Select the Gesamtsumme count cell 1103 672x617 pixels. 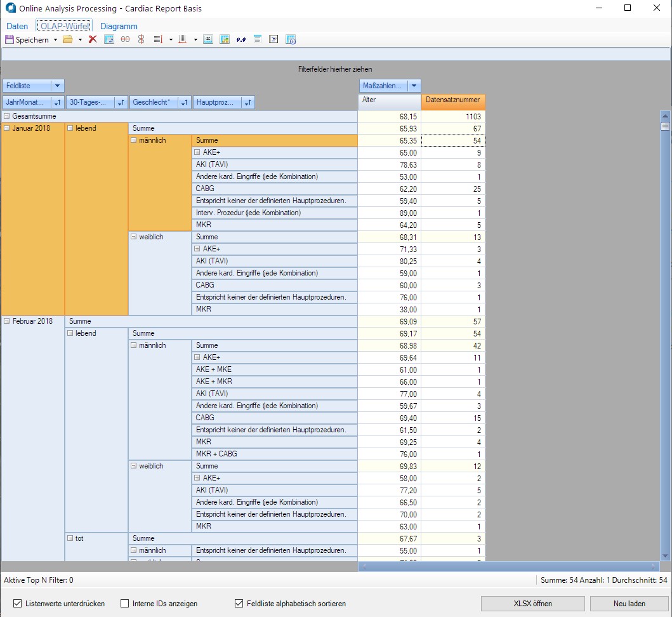pyautogui.click(x=454, y=116)
